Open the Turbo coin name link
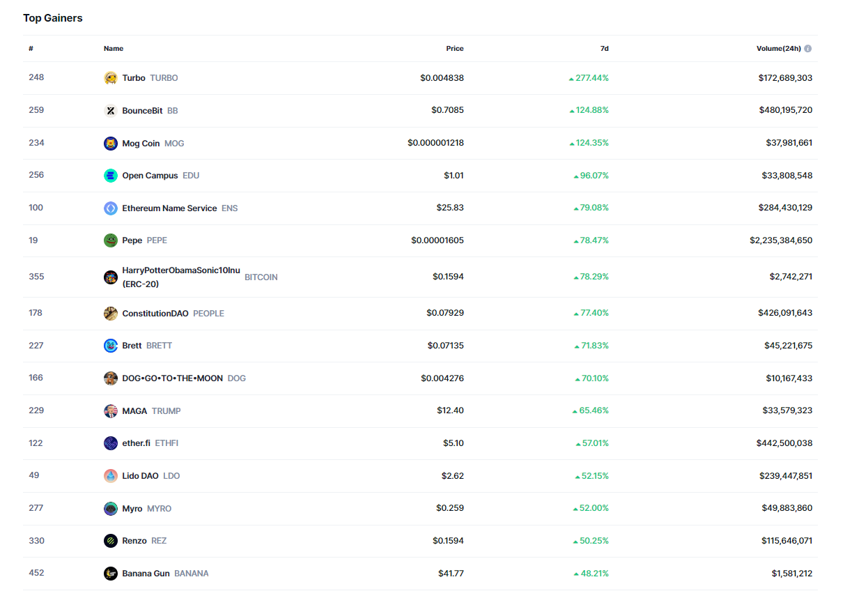The height and width of the screenshot is (591, 868). pos(134,78)
